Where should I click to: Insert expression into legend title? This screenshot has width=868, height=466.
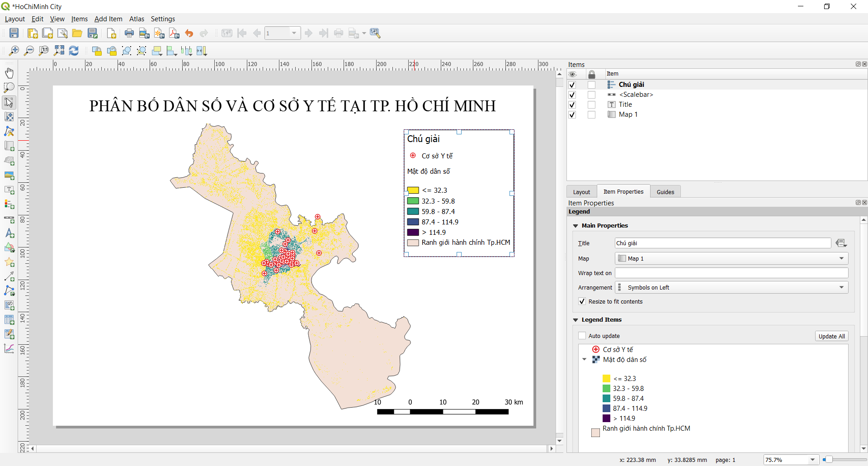click(x=841, y=243)
